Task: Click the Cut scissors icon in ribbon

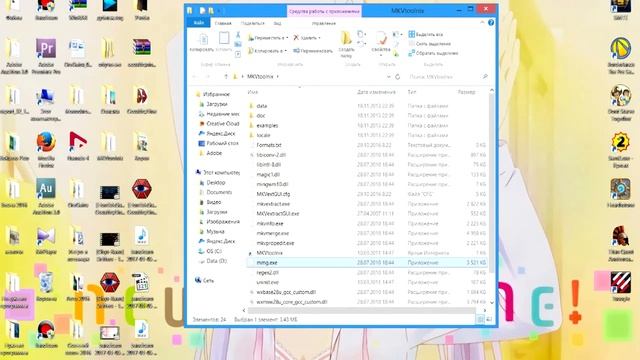Action: (238, 35)
